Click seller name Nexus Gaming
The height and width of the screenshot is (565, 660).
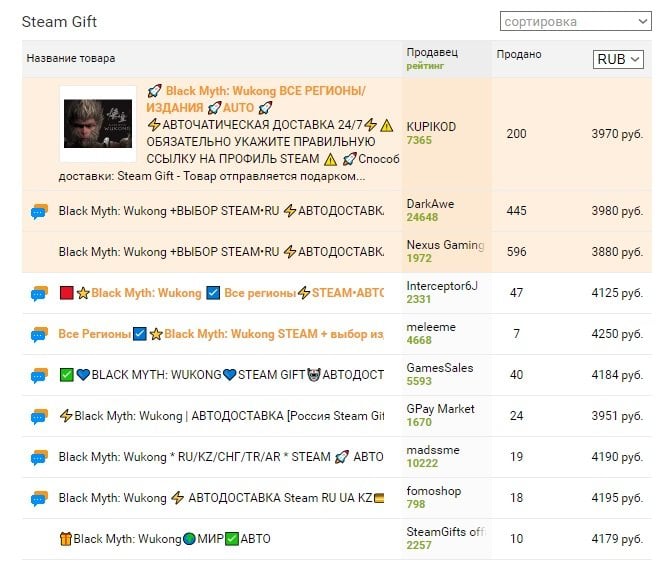pos(445,245)
